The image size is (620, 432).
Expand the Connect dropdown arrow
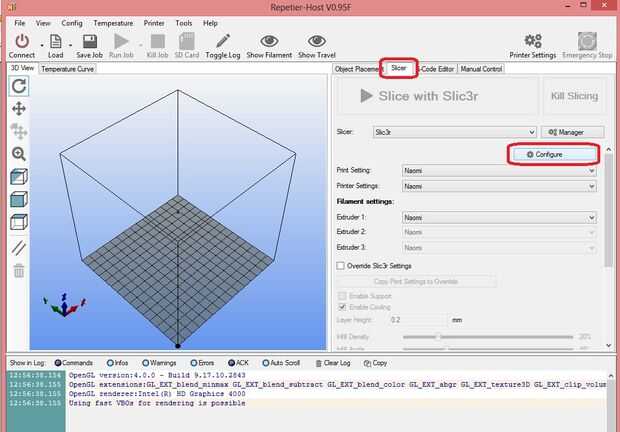(42, 45)
